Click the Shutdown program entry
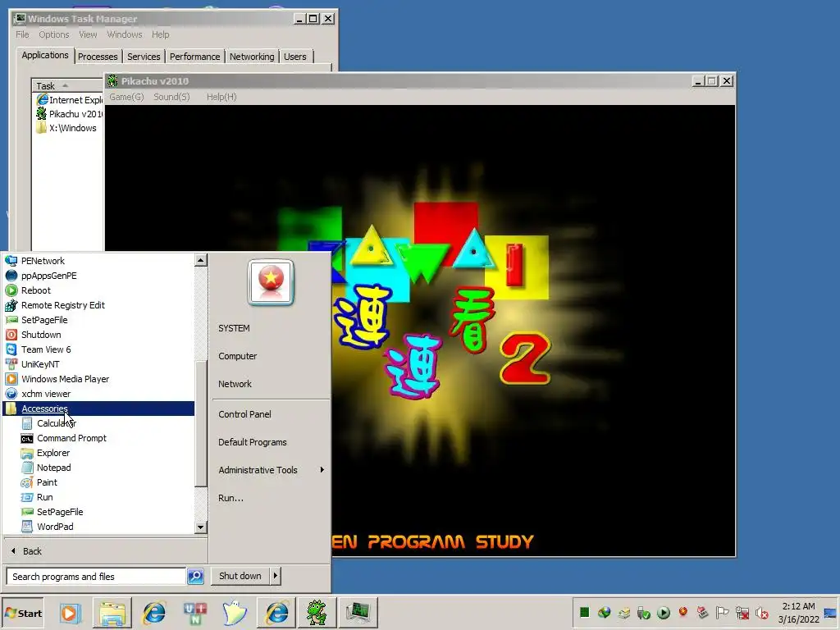 [x=41, y=335]
